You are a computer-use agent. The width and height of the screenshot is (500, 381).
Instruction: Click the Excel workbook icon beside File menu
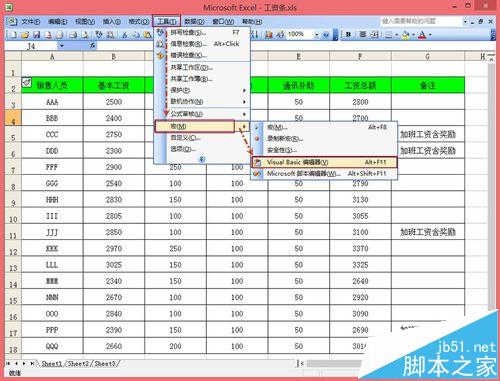pyautogui.click(x=12, y=22)
